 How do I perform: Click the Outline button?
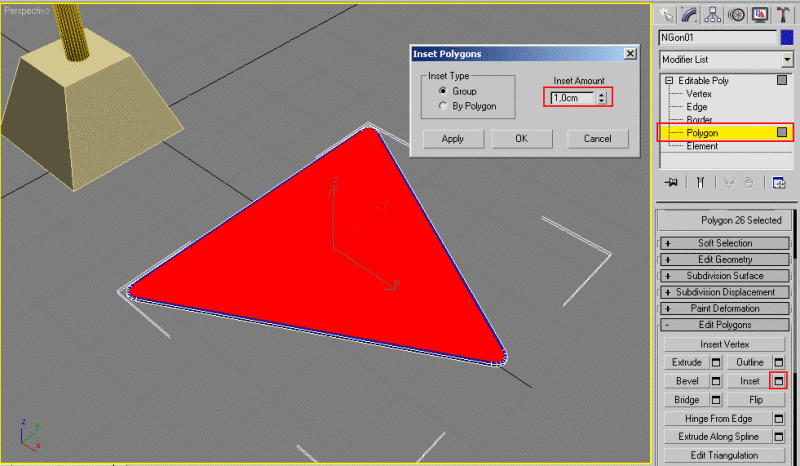[x=749, y=362]
